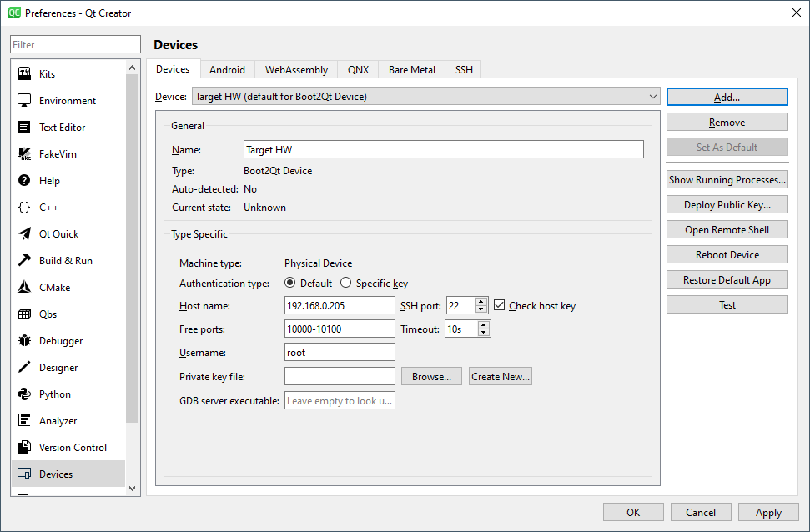Click the Python category icon

coord(24,394)
